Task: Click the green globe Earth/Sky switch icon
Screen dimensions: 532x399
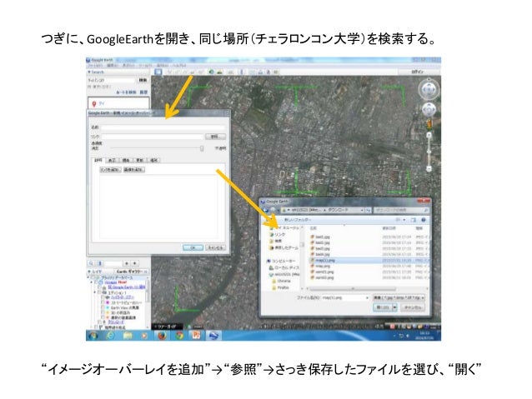Action: pos(211,72)
